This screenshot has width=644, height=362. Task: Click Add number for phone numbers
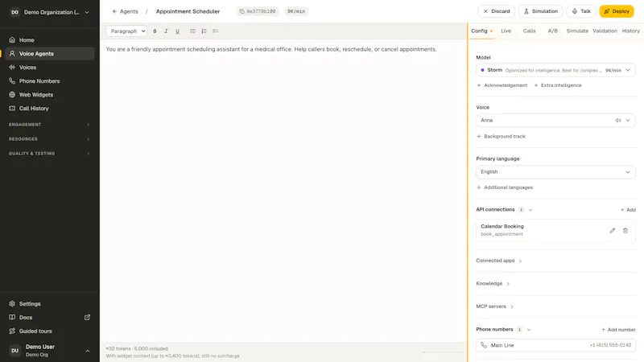coord(618,330)
